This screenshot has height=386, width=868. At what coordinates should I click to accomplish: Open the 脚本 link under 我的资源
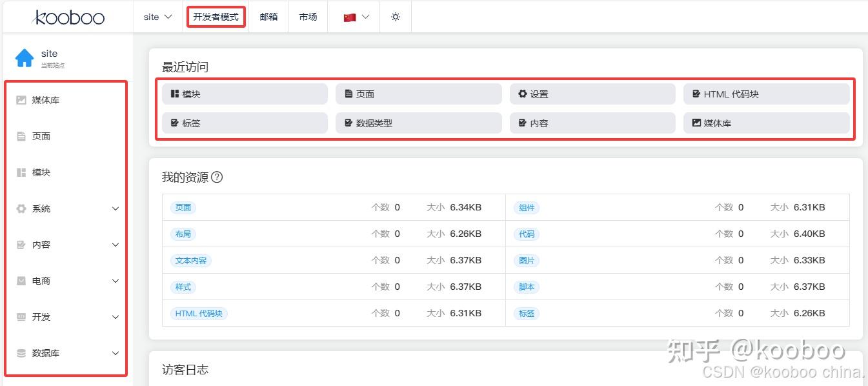(x=526, y=287)
